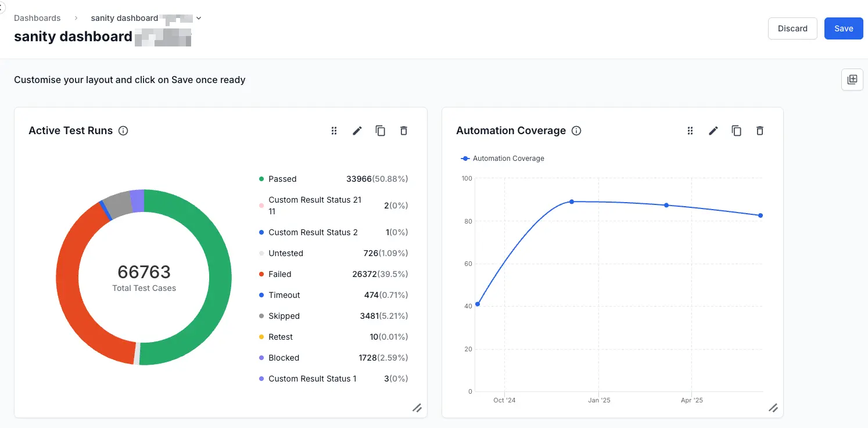Go to Dashboards breadcrumb
This screenshot has height=428, width=868.
pyautogui.click(x=37, y=18)
